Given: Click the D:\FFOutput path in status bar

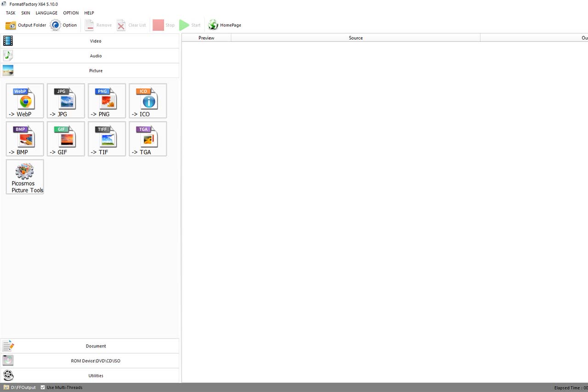Looking at the screenshot, I should click(x=23, y=387).
